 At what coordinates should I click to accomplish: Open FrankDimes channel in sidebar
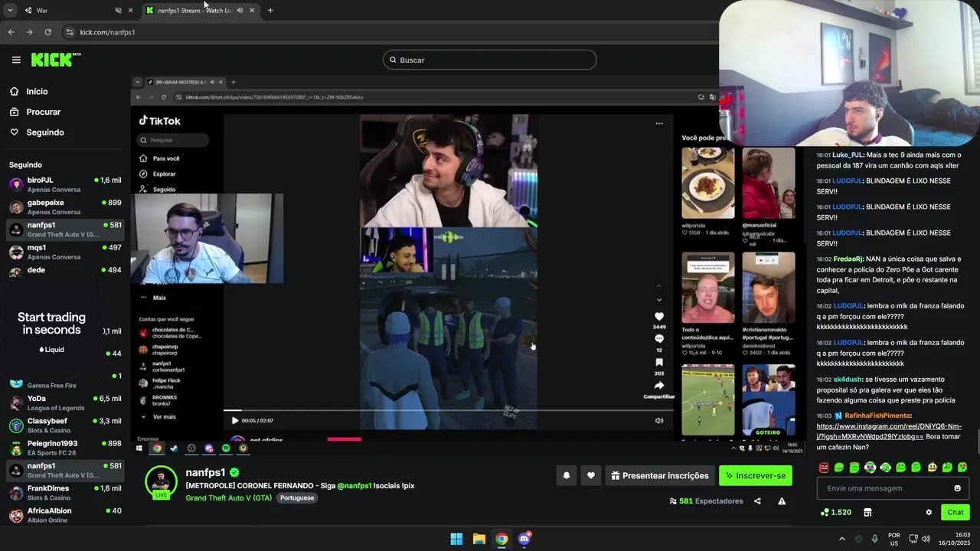(x=65, y=492)
